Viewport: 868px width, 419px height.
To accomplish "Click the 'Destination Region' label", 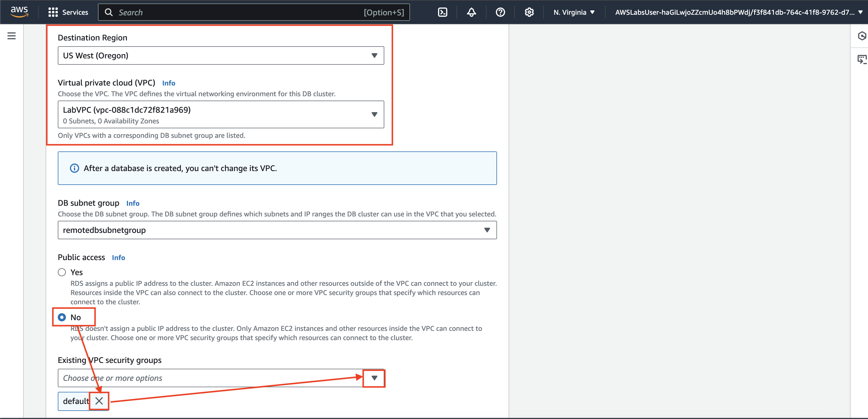I will (x=92, y=38).
